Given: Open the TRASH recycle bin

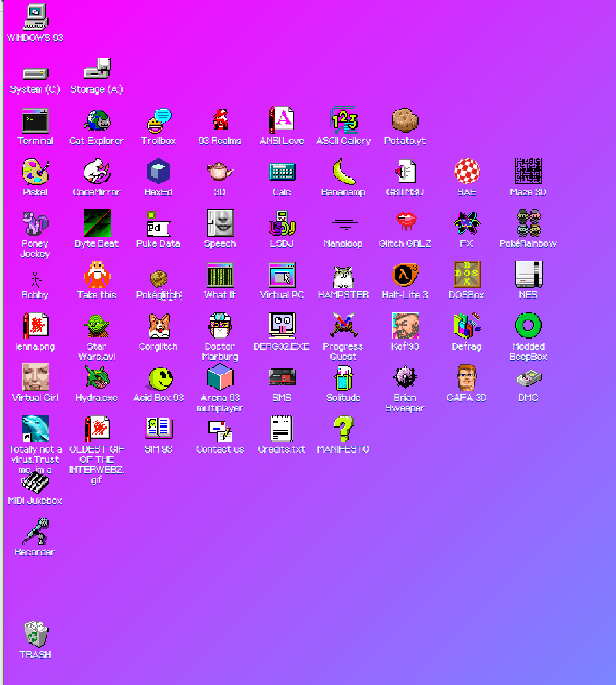Looking at the screenshot, I should 35,635.
